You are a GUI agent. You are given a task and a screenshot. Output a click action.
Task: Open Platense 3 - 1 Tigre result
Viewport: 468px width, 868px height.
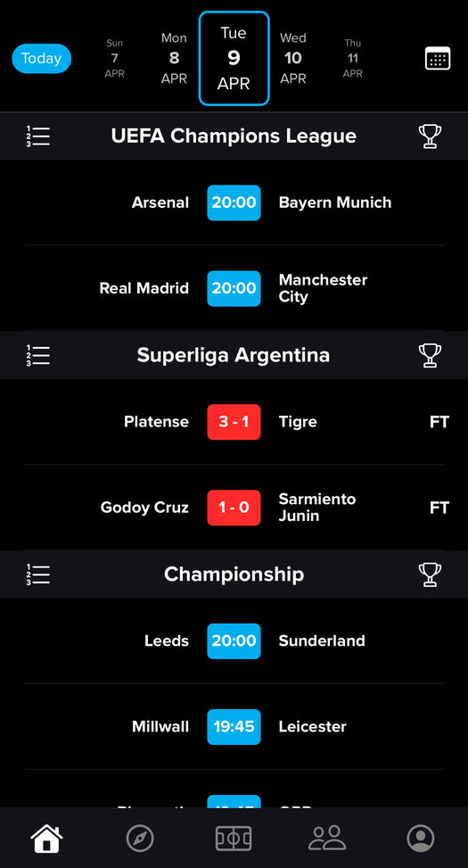pyautogui.click(x=234, y=422)
